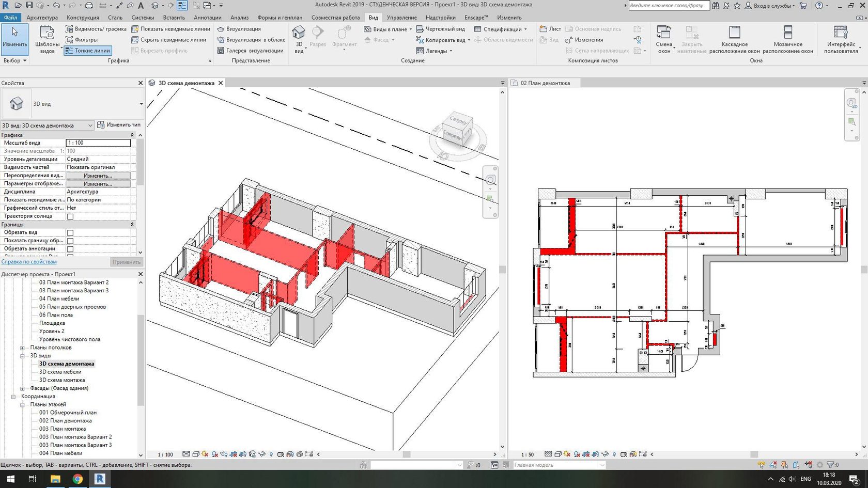Click the ViewCube in the 3D view
Screen dimensions: 868x488
pos(458,130)
